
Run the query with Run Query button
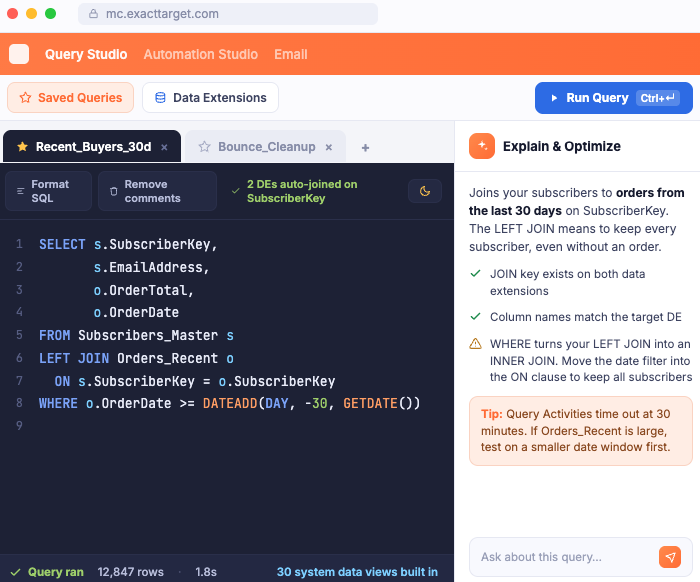[614, 98]
